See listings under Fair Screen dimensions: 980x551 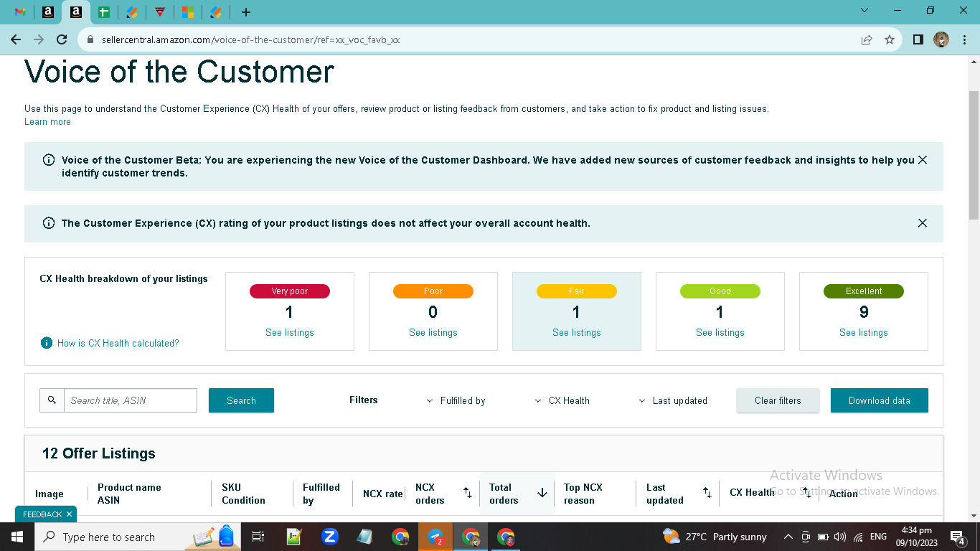(x=577, y=333)
